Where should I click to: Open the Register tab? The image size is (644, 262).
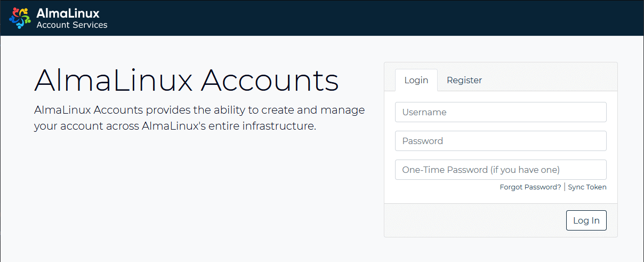(x=464, y=80)
